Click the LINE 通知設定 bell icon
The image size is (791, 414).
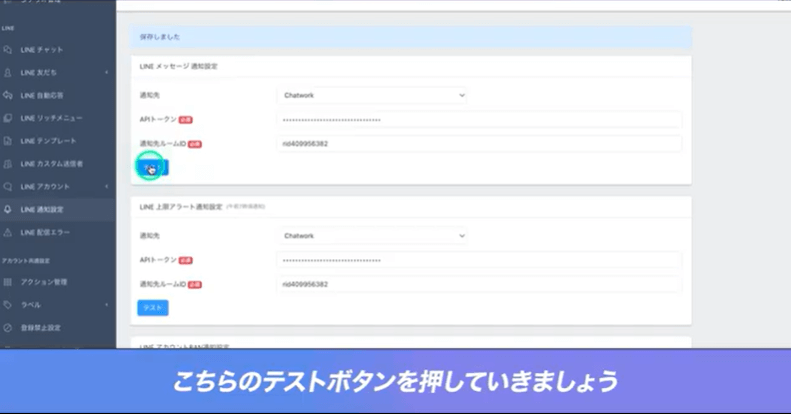coord(8,210)
